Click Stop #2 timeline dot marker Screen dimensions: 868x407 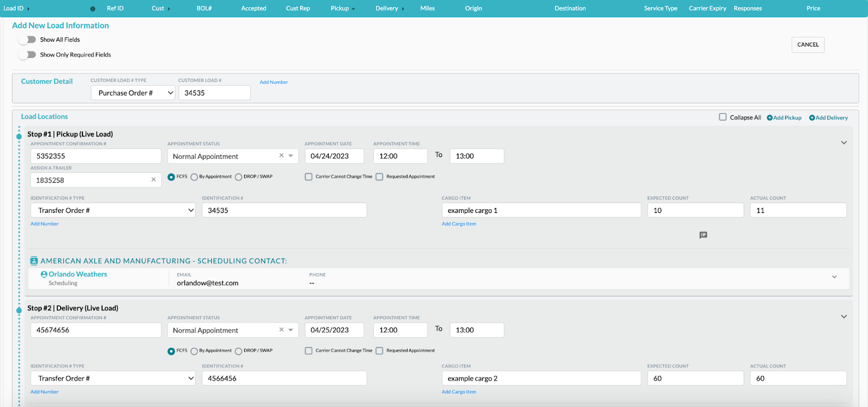pos(19,311)
